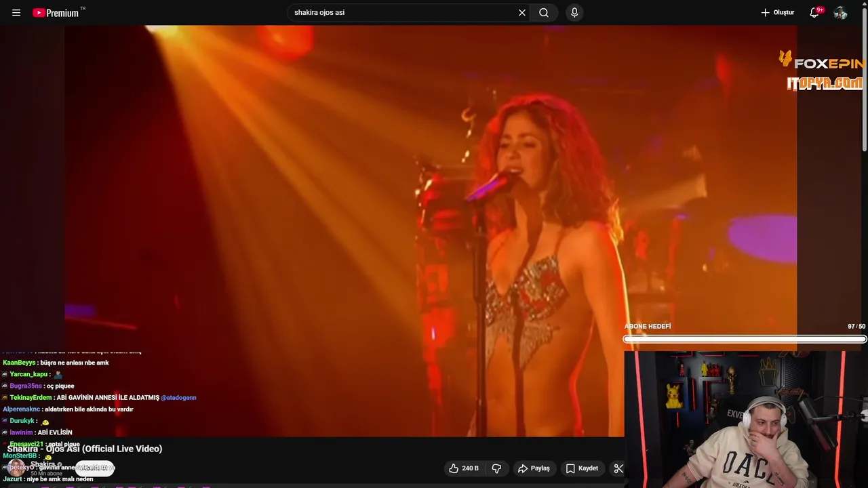This screenshot has height=488, width=868.
Task: Click the ITOPYA.COM sponsor logo
Action: tap(825, 83)
